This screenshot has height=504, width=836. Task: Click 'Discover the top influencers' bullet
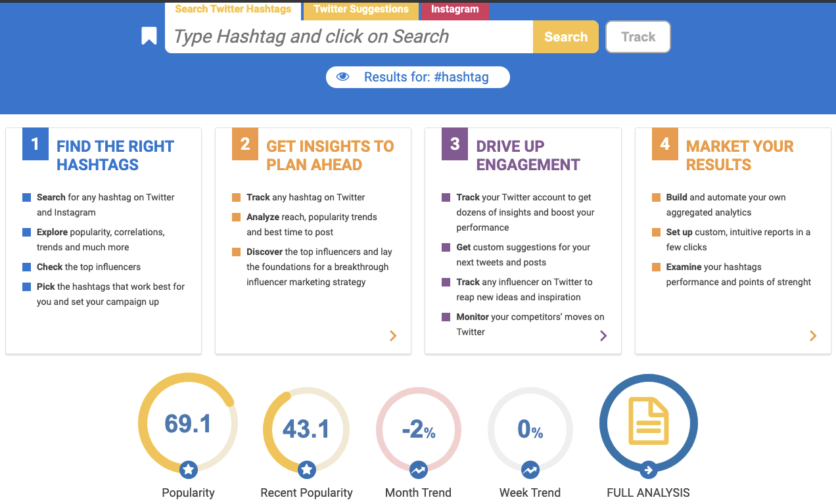click(319, 267)
